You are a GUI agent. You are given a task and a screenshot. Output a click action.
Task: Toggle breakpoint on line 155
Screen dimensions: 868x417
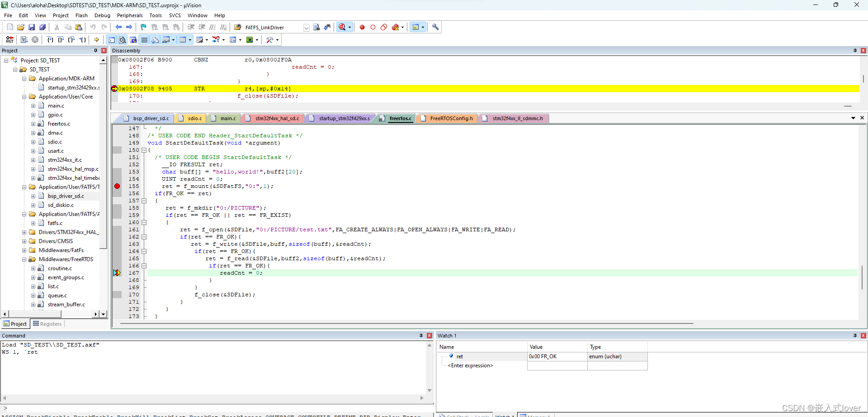pyautogui.click(x=117, y=186)
